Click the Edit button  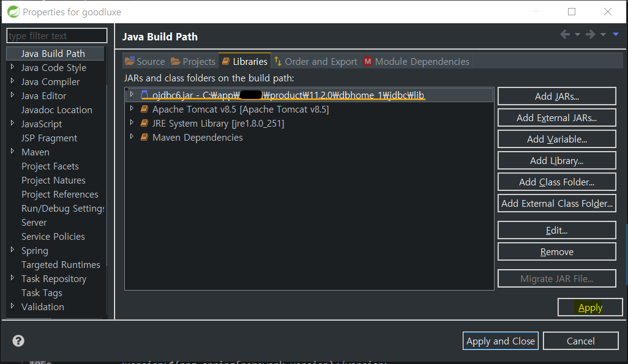click(x=557, y=230)
